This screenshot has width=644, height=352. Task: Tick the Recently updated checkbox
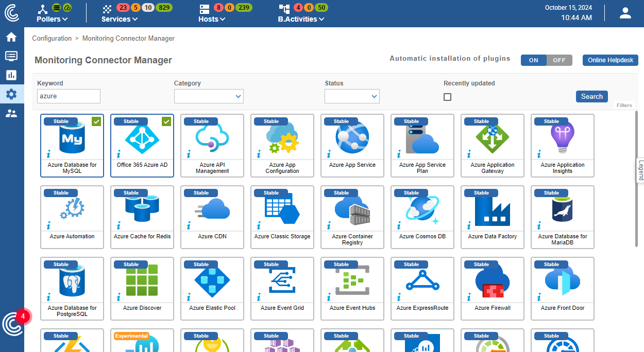tap(447, 97)
